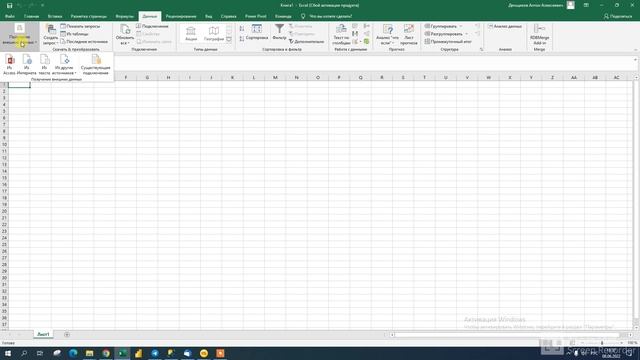The height and width of the screenshot is (360, 640).
Task: Click the Sort A to Z icon
Action: point(242,29)
